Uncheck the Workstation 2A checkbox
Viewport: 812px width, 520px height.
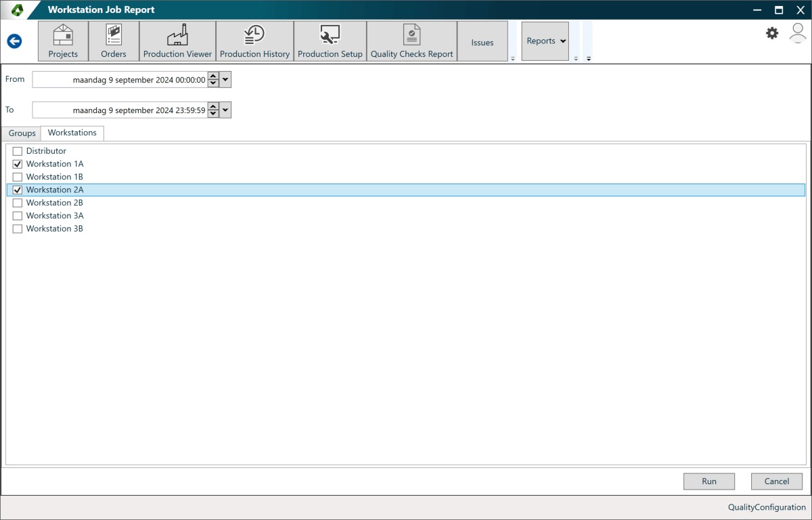(x=18, y=190)
